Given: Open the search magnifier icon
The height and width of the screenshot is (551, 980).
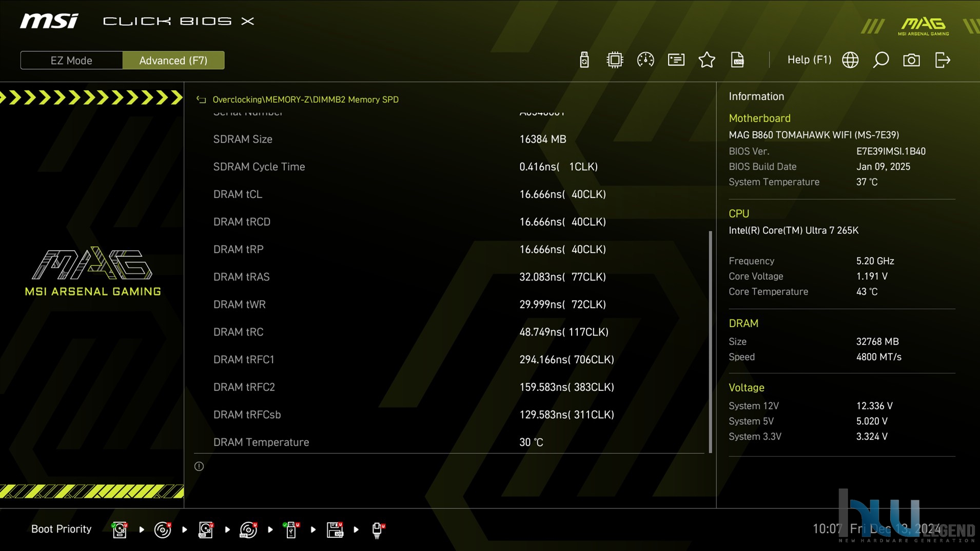Looking at the screenshot, I should click(881, 60).
